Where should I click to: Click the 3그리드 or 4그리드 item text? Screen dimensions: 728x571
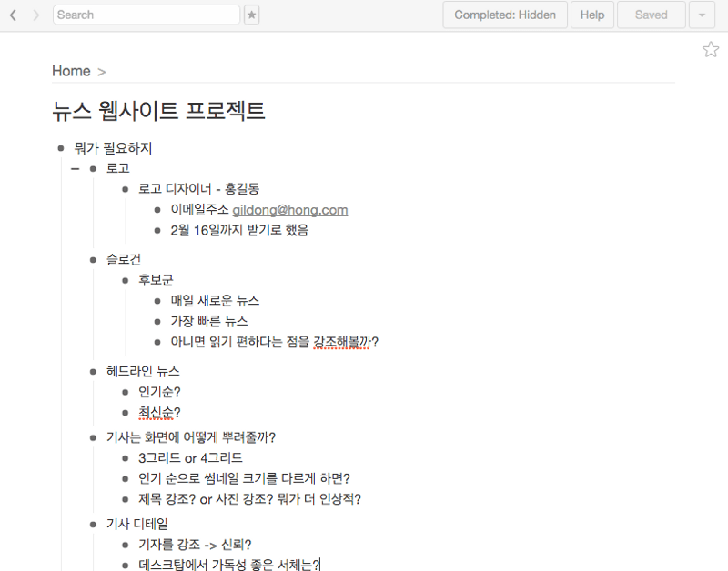(x=190, y=458)
